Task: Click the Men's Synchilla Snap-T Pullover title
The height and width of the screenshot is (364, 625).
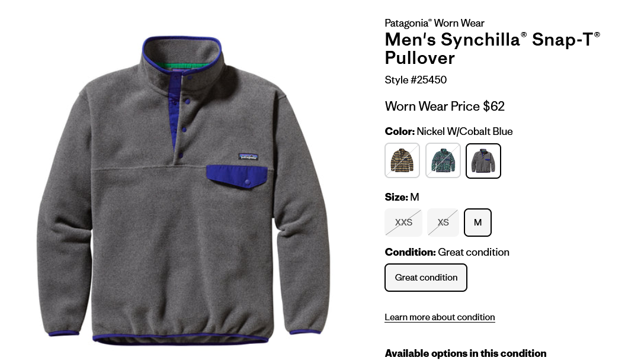Action: click(x=492, y=49)
